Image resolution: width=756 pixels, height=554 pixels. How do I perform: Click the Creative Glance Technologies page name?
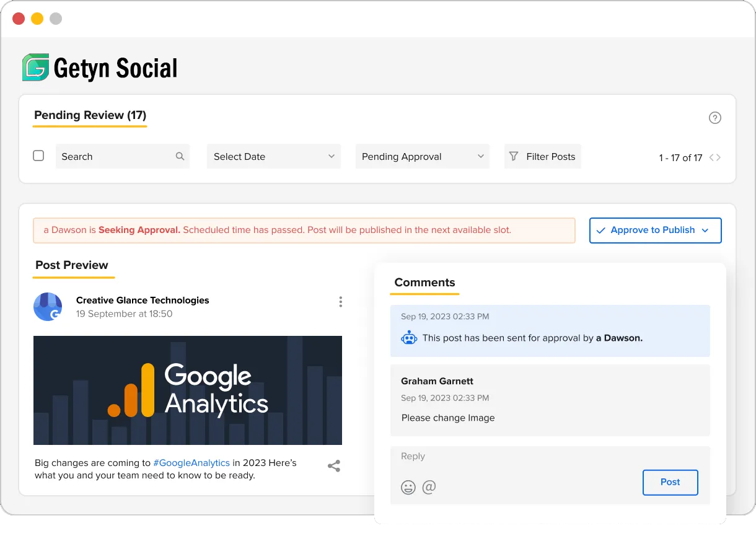click(x=143, y=301)
